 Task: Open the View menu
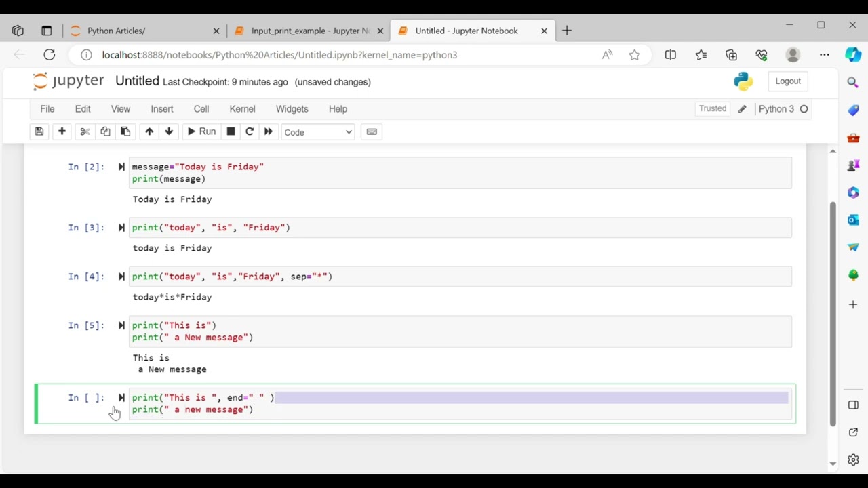(x=121, y=109)
